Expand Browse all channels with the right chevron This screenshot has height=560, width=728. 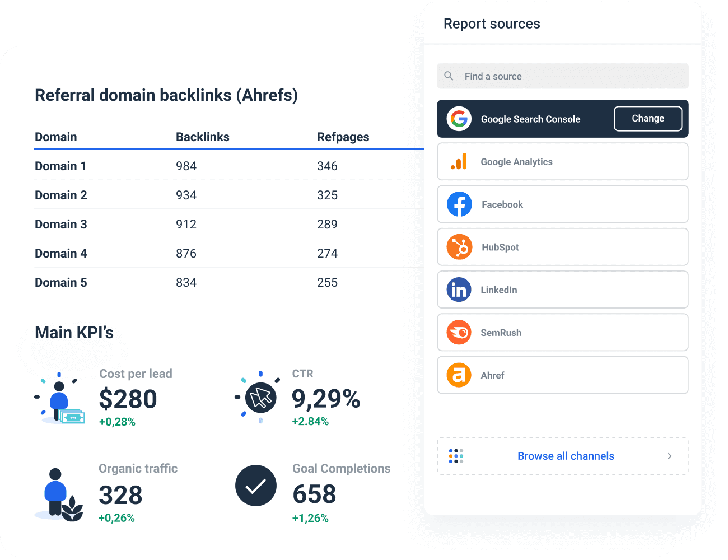click(670, 456)
